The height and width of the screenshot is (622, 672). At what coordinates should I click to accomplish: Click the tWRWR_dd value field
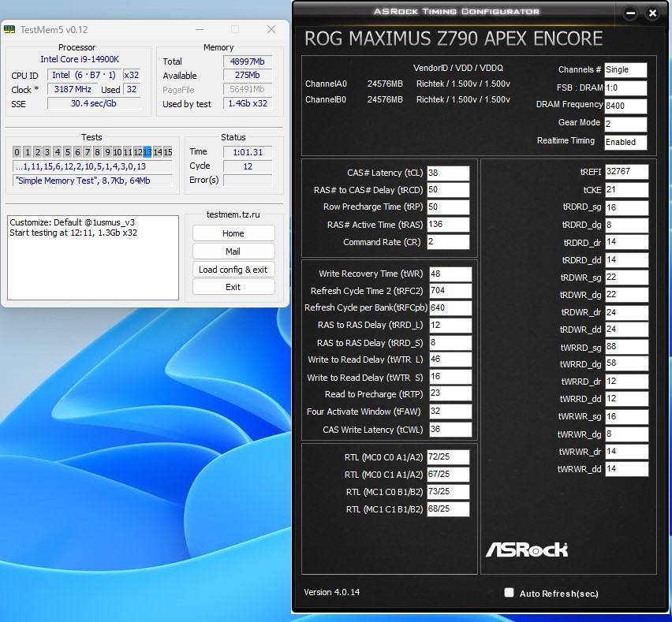(626, 468)
